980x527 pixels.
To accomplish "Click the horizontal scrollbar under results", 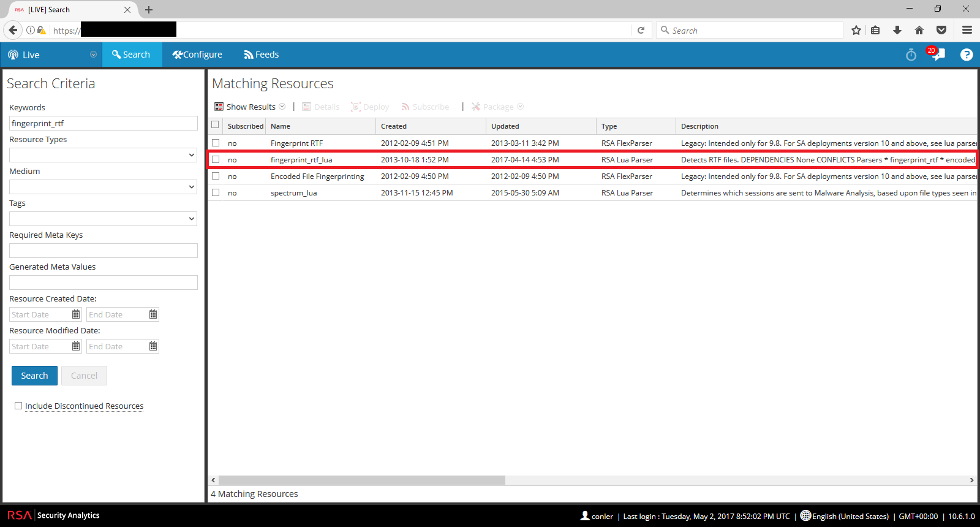I will (361, 480).
